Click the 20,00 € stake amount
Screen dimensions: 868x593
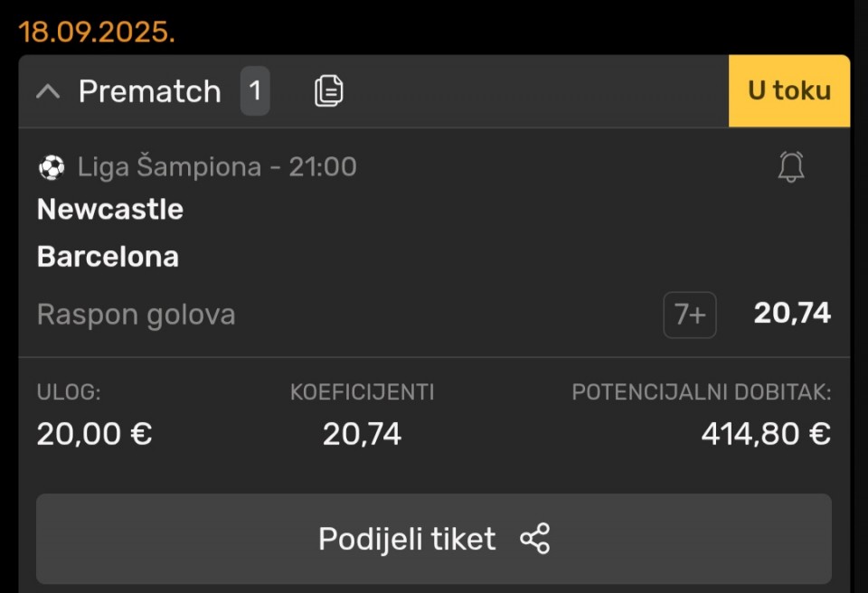point(95,434)
